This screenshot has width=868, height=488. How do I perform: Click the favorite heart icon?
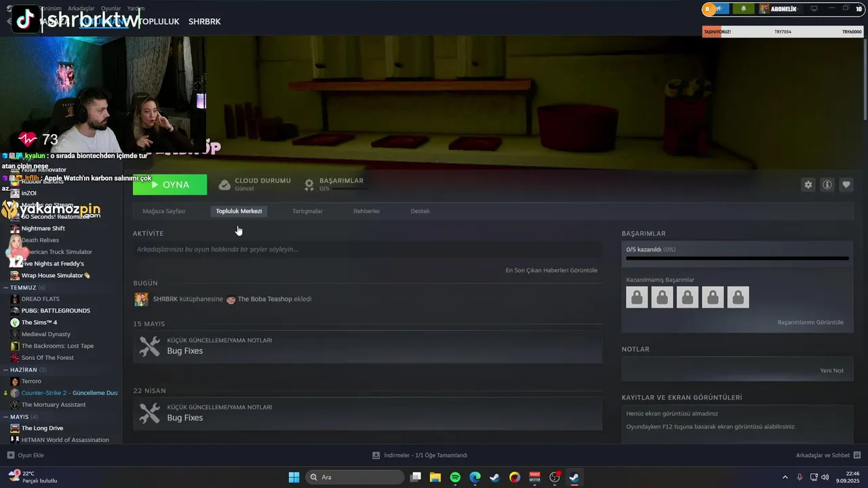point(846,184)
